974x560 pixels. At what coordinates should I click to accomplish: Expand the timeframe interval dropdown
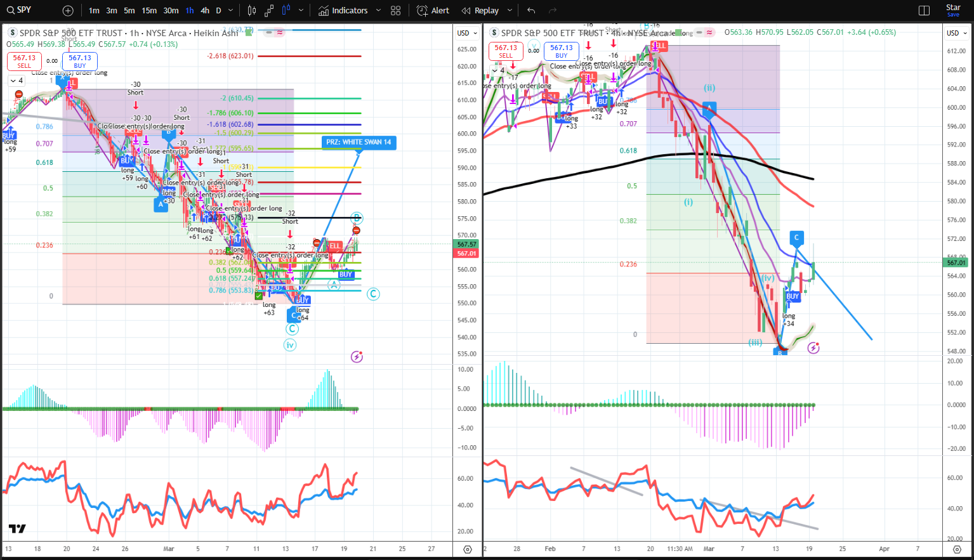(231, 11)
